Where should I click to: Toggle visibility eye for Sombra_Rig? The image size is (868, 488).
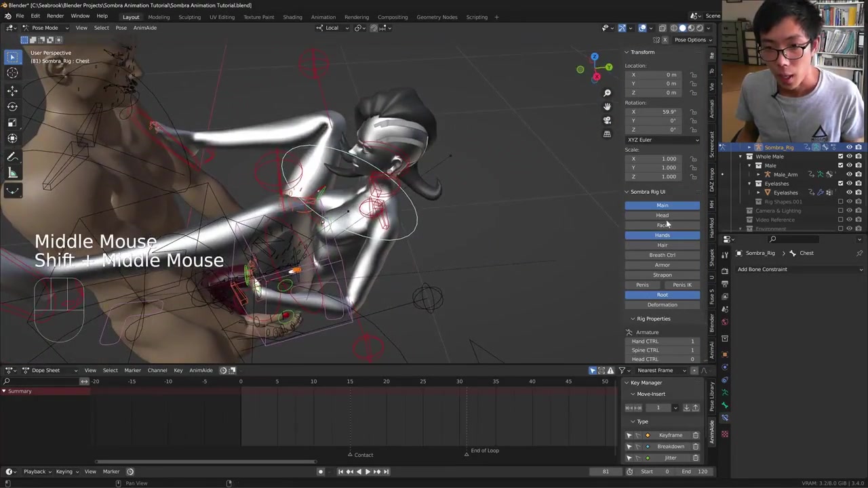pyautogui.click(x=849, y=147)
